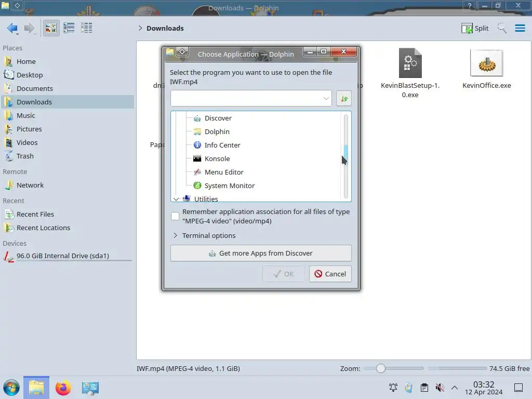Click the show desktop button
The image size is (532, 399).
click(518, 388)
